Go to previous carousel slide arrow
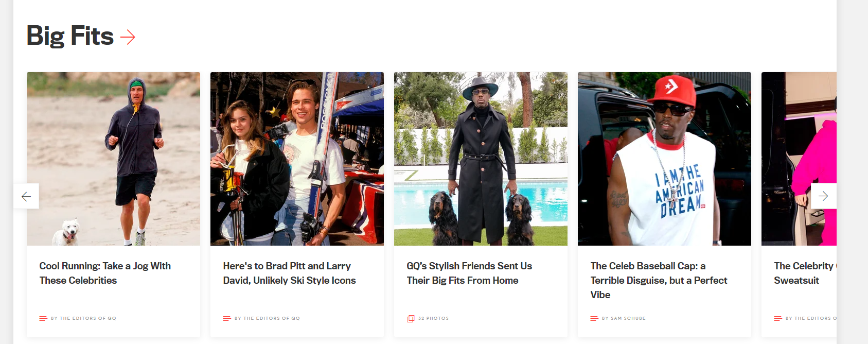Viewport: 868px width, 344px height. [x=26, y=196]
